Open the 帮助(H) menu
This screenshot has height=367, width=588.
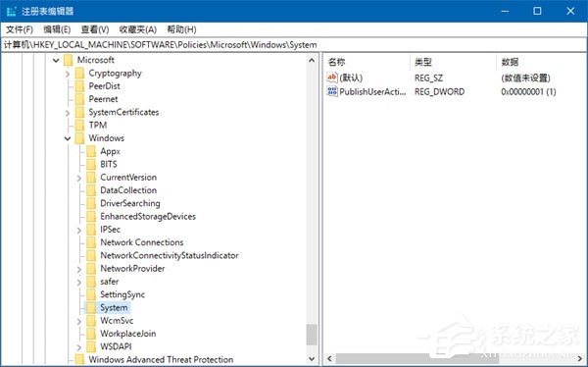181,29
